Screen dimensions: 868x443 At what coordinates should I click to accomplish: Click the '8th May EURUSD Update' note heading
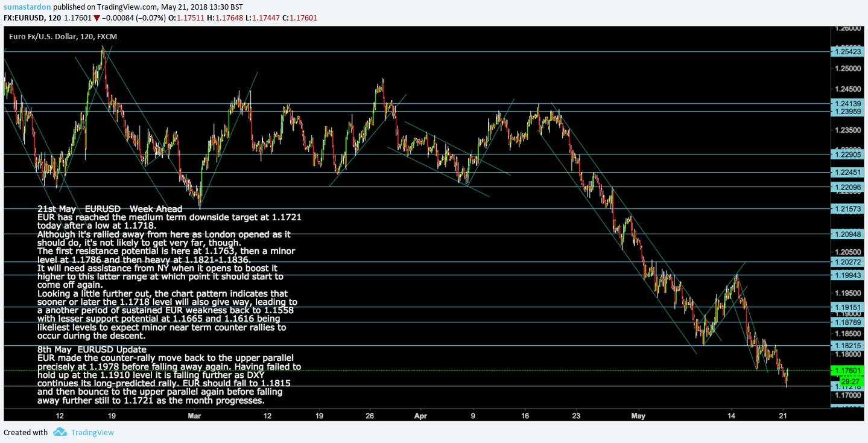92,349
